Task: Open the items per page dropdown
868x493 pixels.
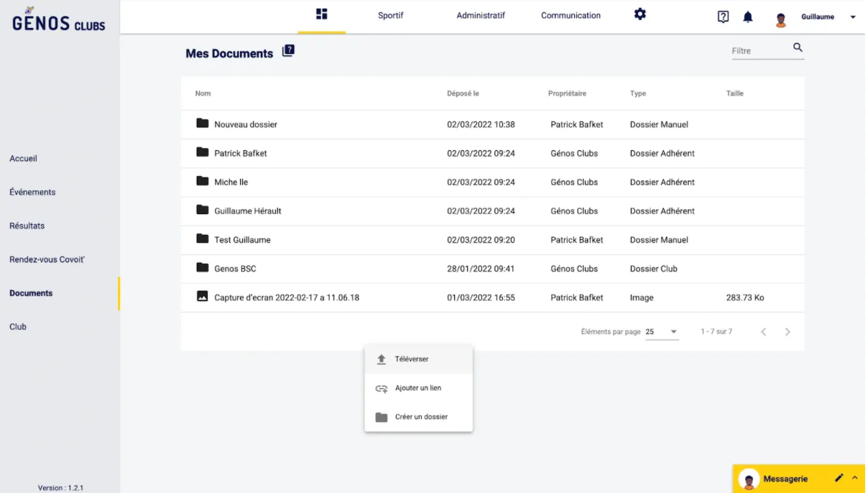Action: [x=661, y=332]
